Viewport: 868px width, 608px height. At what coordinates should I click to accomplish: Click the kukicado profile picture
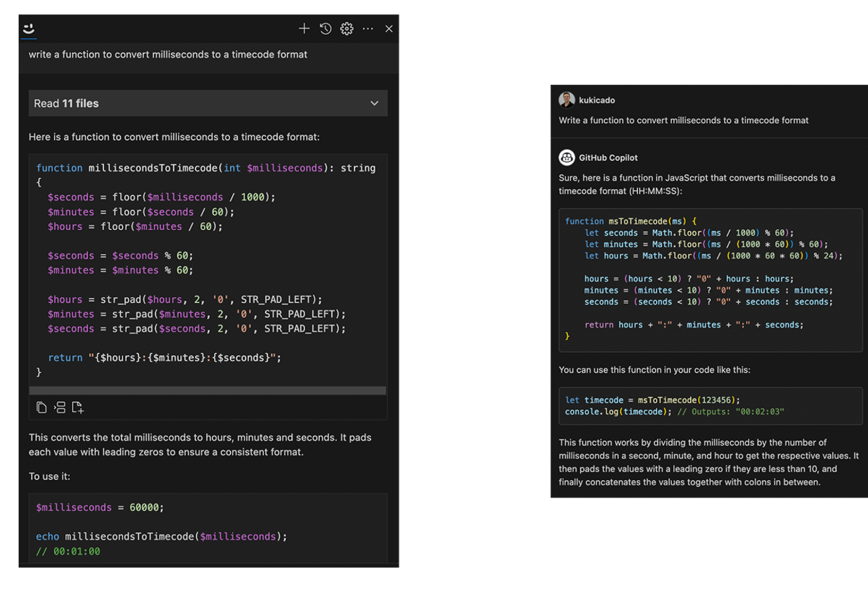coord(567,99)
